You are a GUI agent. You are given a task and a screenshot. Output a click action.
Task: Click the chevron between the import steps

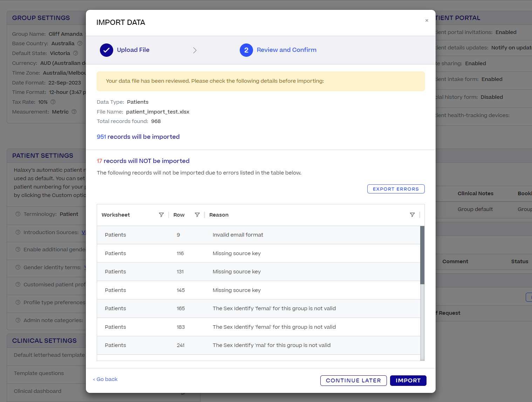point(195,50)
